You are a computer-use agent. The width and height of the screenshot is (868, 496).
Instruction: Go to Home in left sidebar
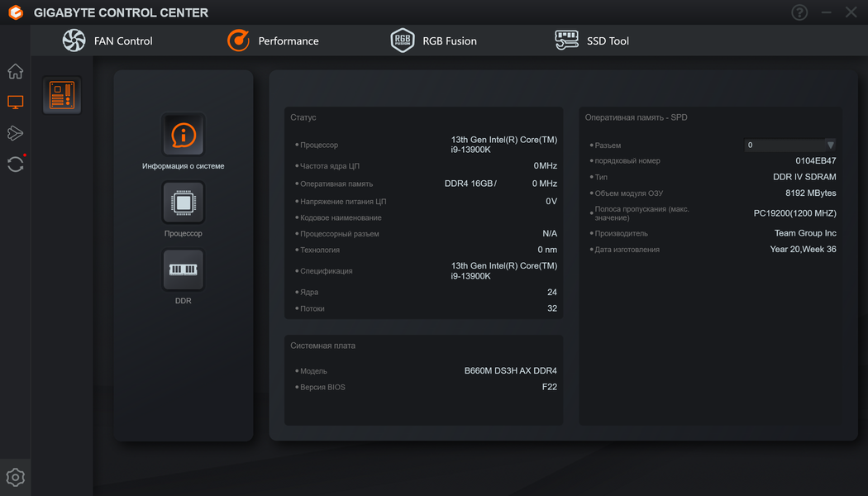[16, 71]
